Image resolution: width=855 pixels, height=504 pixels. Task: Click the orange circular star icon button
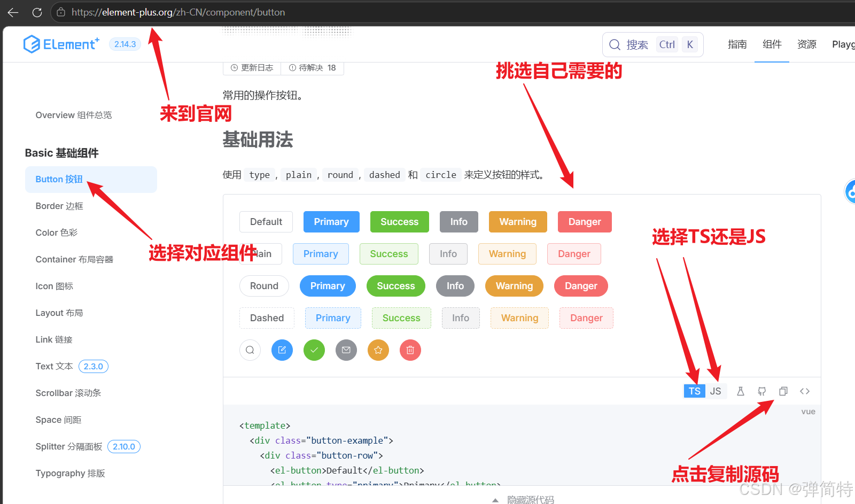point(378,350)
